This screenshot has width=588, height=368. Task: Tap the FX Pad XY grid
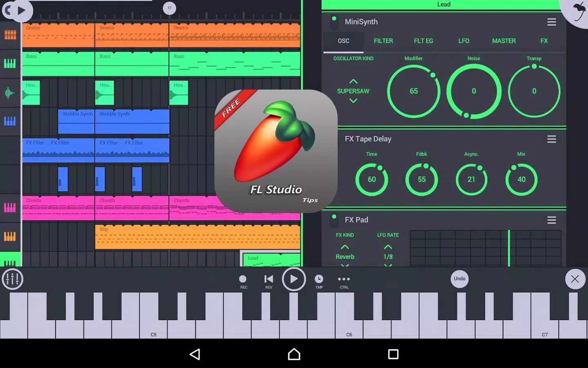point(486,249)
